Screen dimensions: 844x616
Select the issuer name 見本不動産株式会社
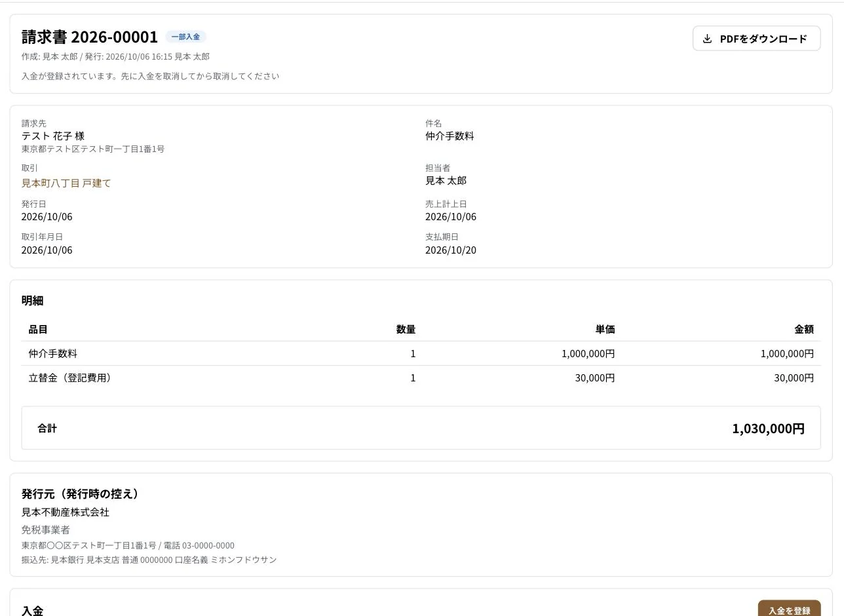66,512
